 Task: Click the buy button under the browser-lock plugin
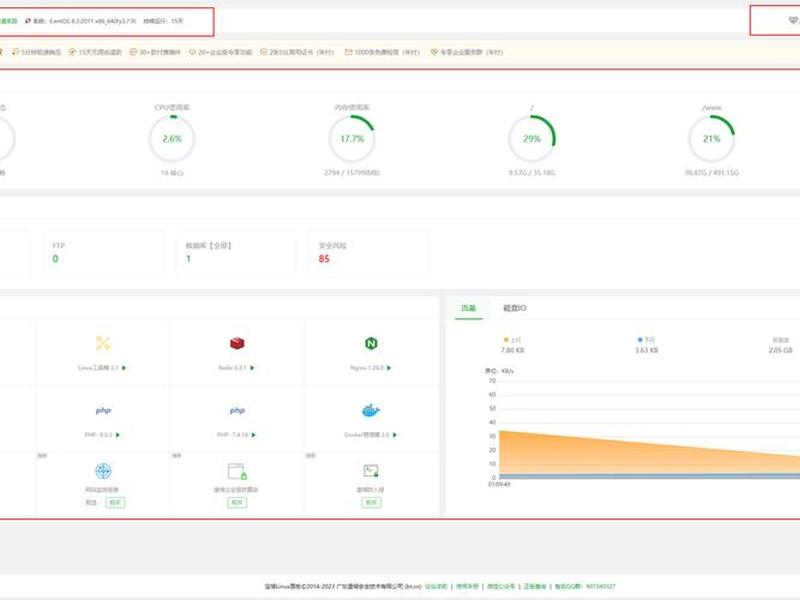tap(237, 503)
